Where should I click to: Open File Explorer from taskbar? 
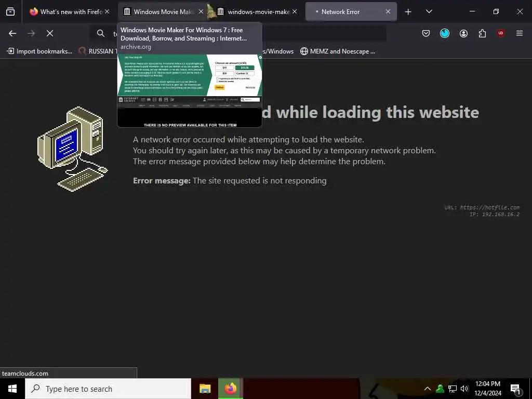205,389
